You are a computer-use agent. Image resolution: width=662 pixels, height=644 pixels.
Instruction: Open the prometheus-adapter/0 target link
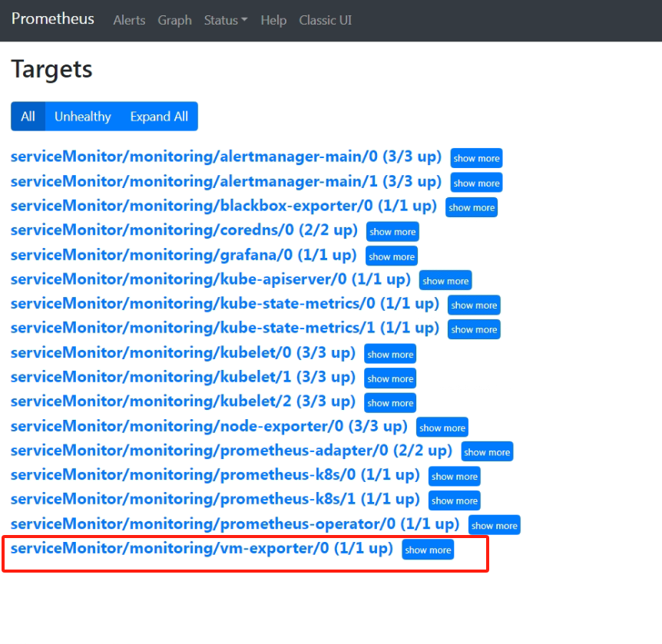(231, 451)
